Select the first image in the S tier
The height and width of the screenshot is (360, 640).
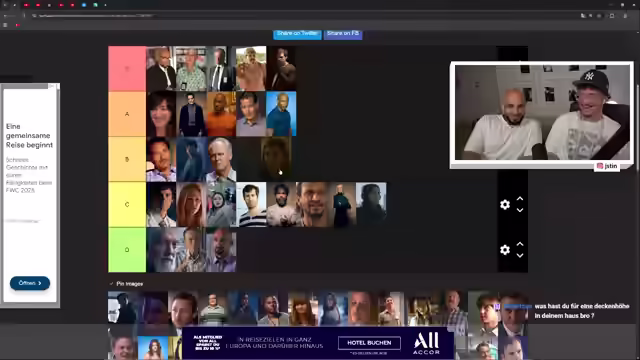(x=161, y=69)
